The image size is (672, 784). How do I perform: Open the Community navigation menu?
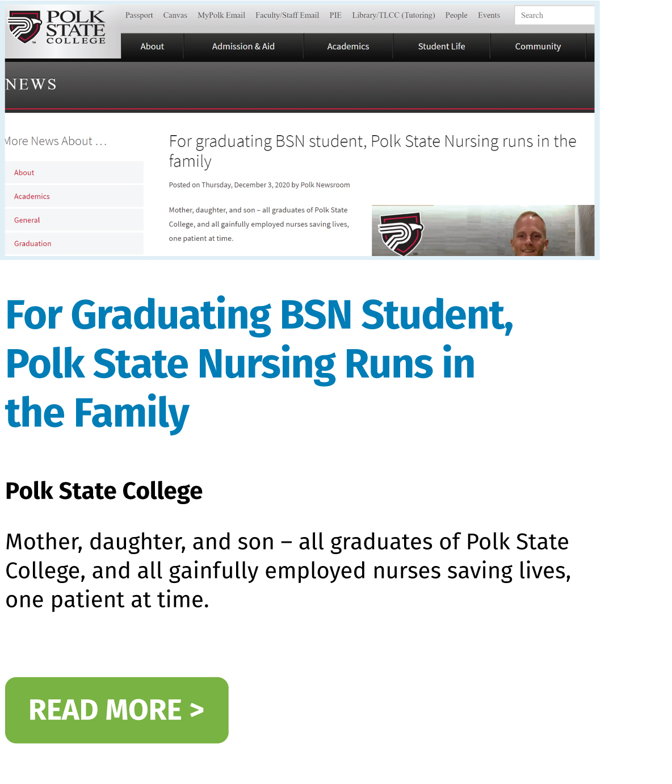point(538,47)
